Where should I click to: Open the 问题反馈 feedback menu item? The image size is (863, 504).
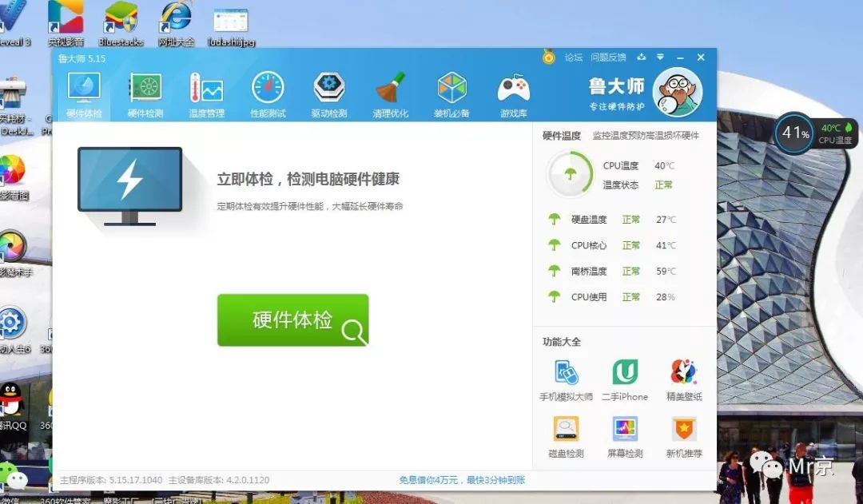point(607,57)
